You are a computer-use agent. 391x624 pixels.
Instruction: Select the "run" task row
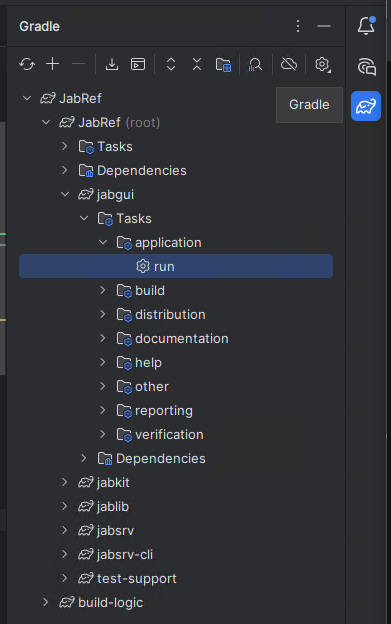coord(176,266)
